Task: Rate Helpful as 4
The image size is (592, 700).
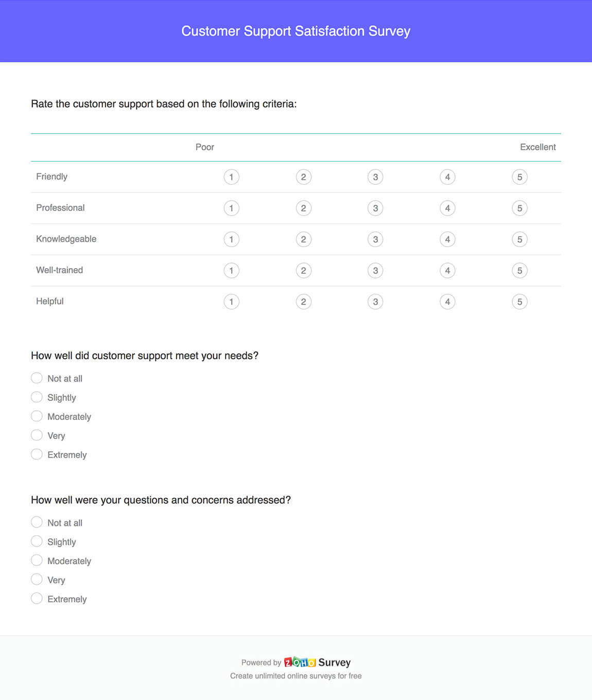Action: coord(448,302)
